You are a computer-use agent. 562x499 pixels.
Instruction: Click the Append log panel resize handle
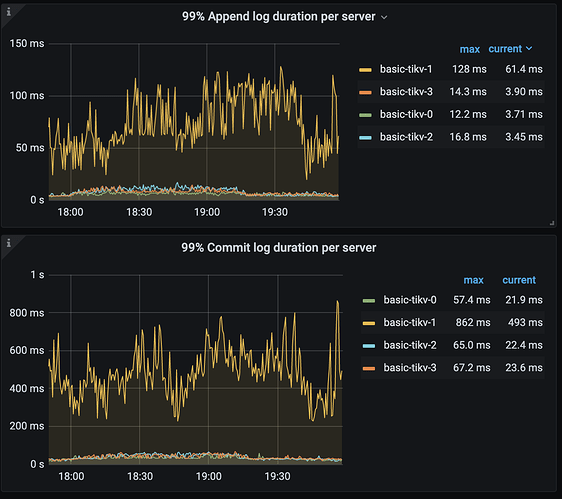pos(552,223)
